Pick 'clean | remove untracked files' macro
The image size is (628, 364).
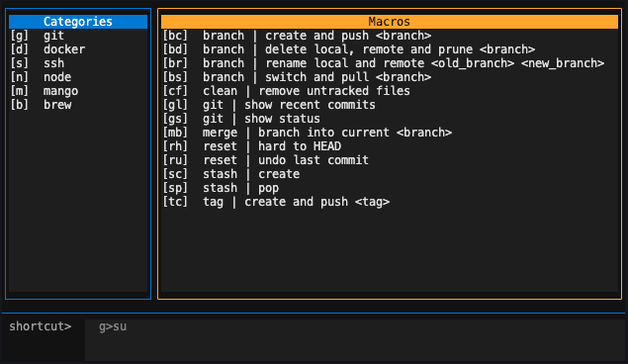[390, 91]
